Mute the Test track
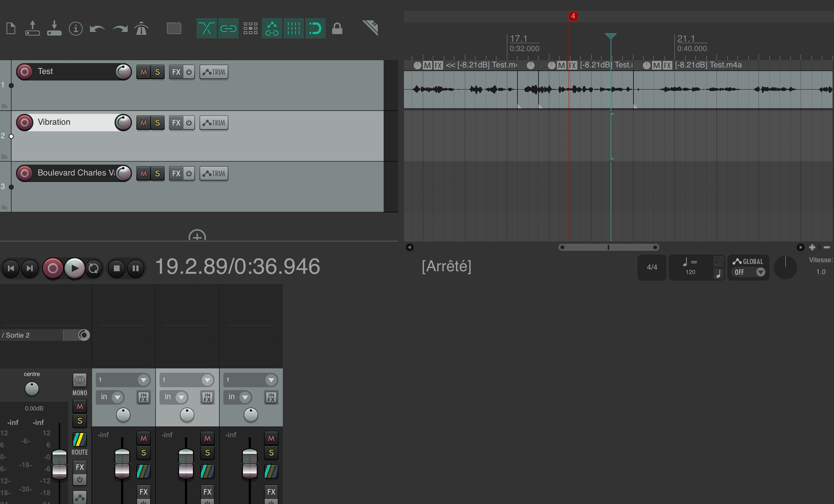 coord(143,72)
